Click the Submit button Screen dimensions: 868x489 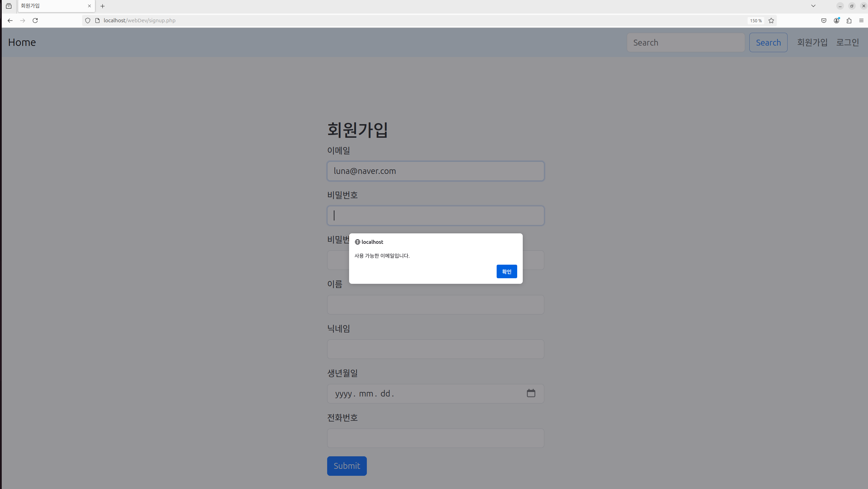[346, 466]
